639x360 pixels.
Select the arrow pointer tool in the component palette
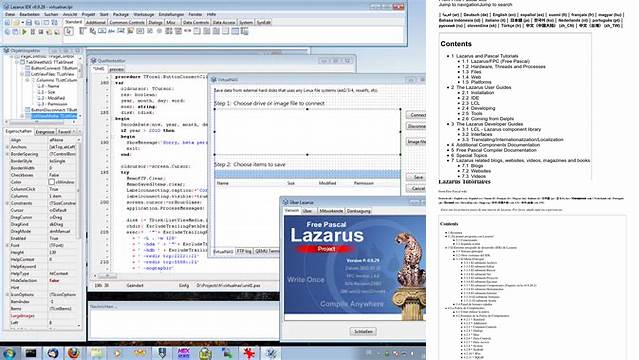point(69,31)
